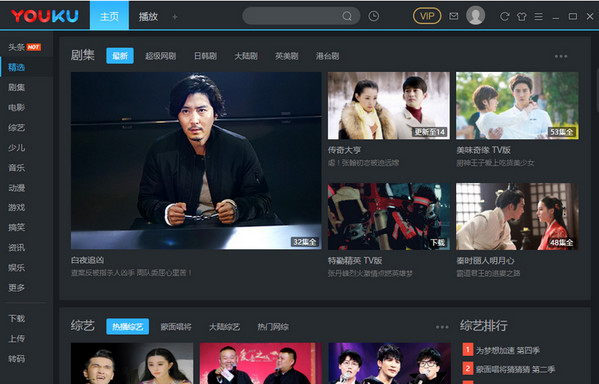Open 上传 in the sidebar
The width and height of the screenshot is (599, 384).
[16, 339]
